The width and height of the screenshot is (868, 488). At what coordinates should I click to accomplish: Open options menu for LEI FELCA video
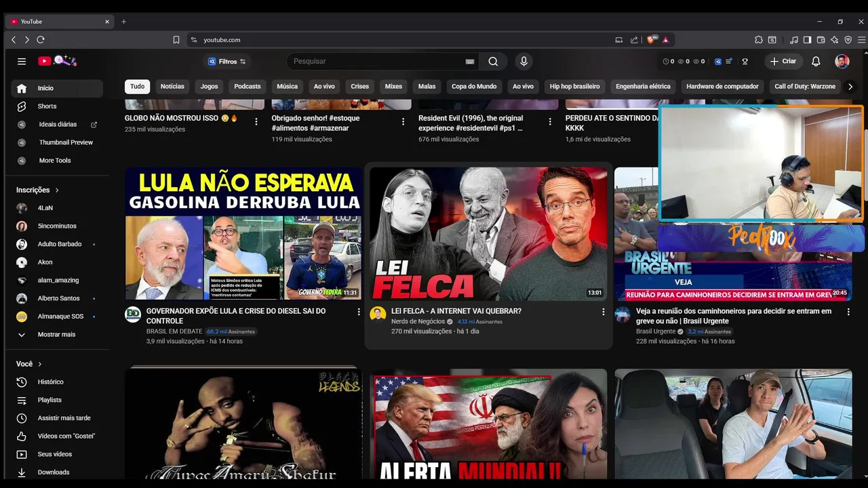(x=603, y=312)
